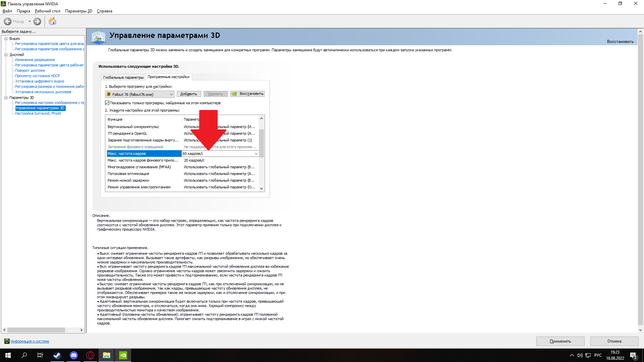This screenshot has height=362, width=644.
Task: Click the system information icon bottom-left
Action: 7,341
